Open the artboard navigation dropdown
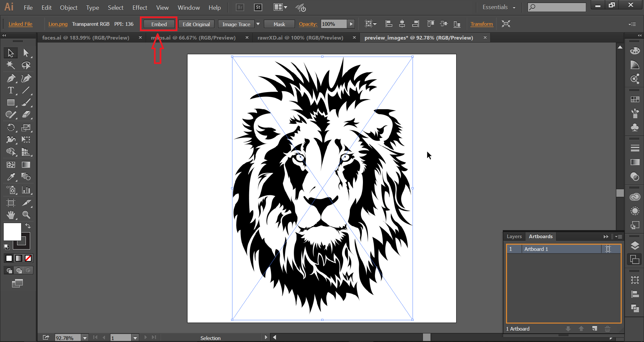Viewport: 644px width, 342px height. point(135,338)
